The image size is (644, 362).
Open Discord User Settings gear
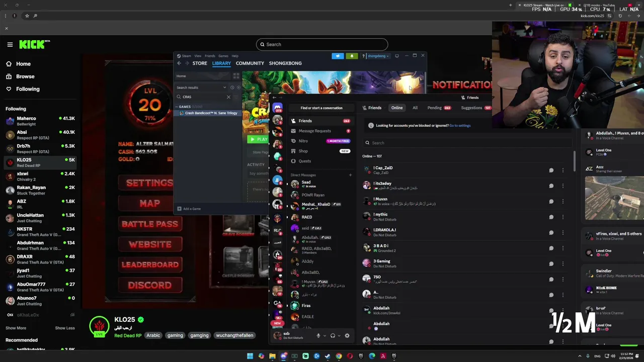[x=347, y=335]
